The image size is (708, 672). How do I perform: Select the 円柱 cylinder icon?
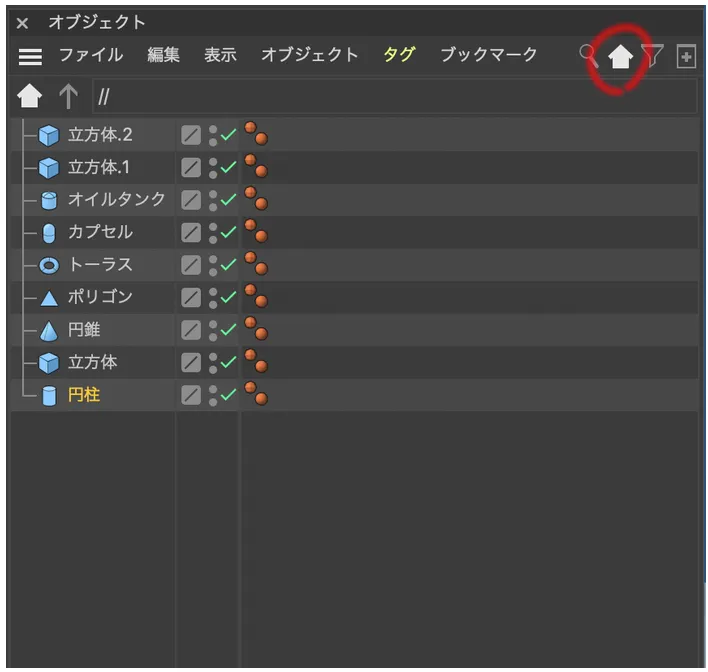pyautogui.click(x=49, y=396)
